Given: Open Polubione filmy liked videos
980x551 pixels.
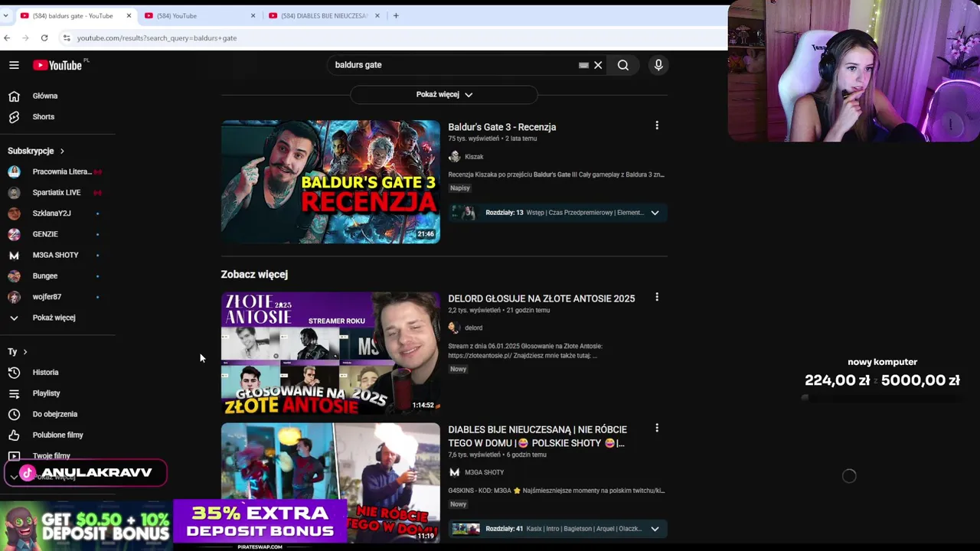Looking at the screenshot, I should point(58,435).
